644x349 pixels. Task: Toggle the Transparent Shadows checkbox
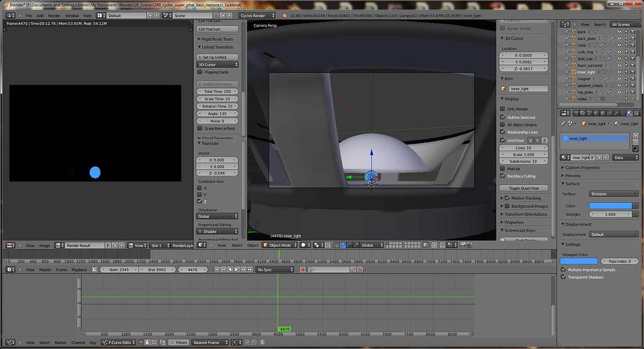click(563, 277)
